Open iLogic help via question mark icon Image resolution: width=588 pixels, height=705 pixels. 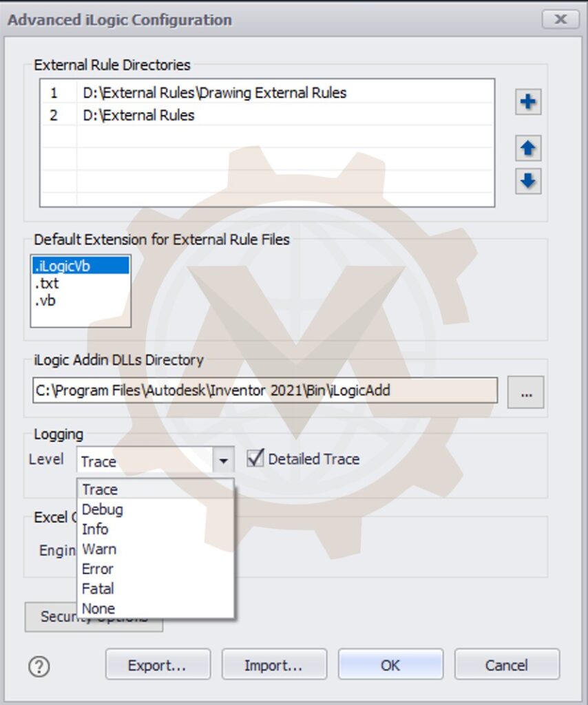coord(39,666)
